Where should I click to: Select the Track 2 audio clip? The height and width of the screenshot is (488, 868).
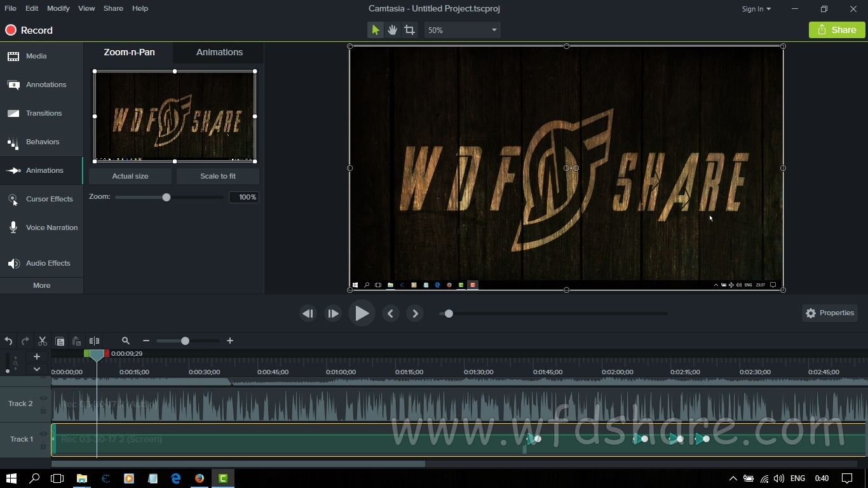459,404
